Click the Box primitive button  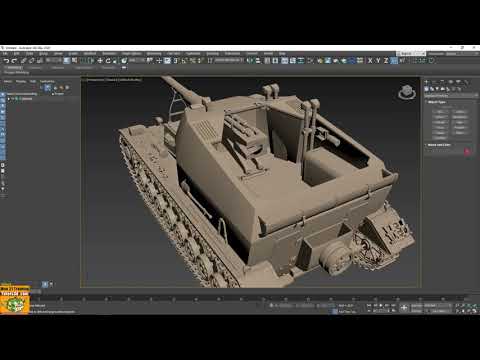coord(440,112)
